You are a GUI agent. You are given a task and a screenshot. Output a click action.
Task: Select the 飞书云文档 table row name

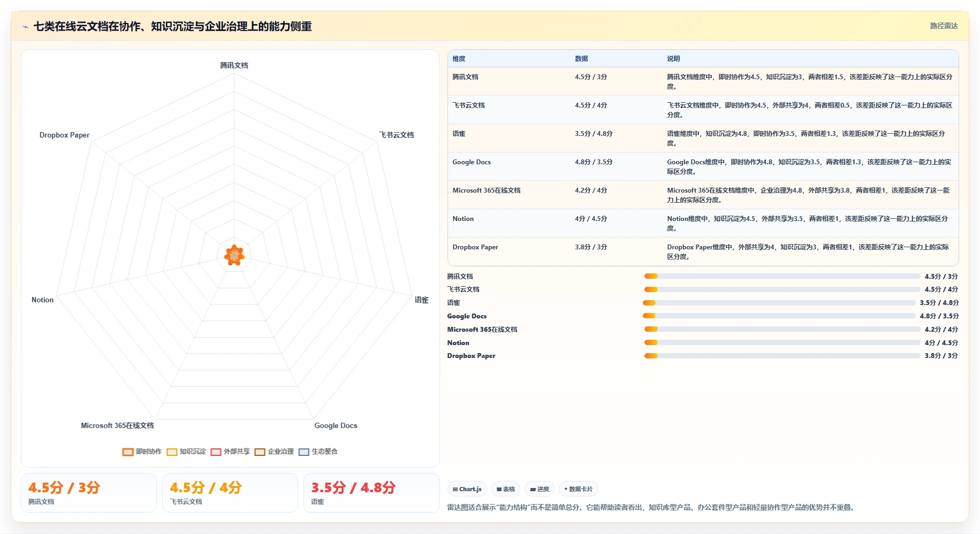[468, 105]
